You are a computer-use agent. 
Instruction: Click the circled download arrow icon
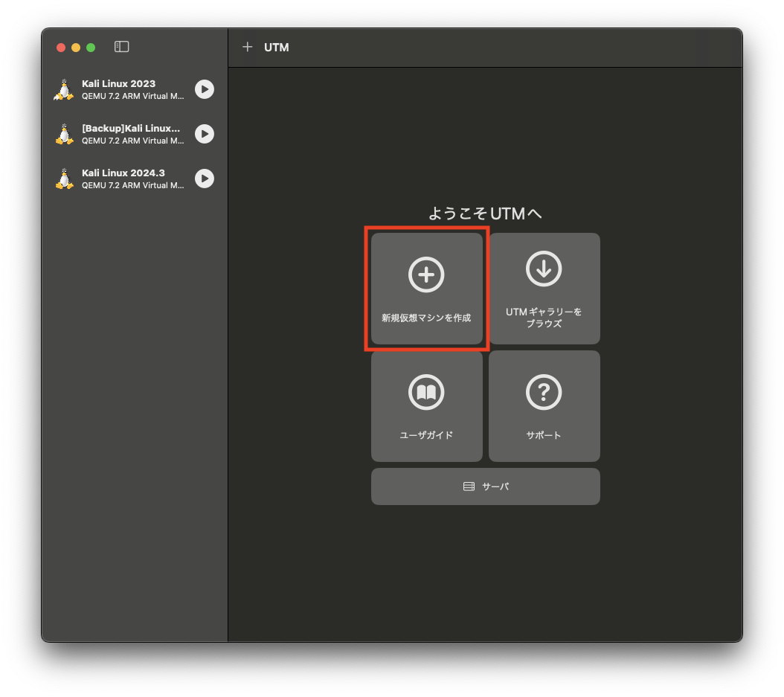pos(544,269)
